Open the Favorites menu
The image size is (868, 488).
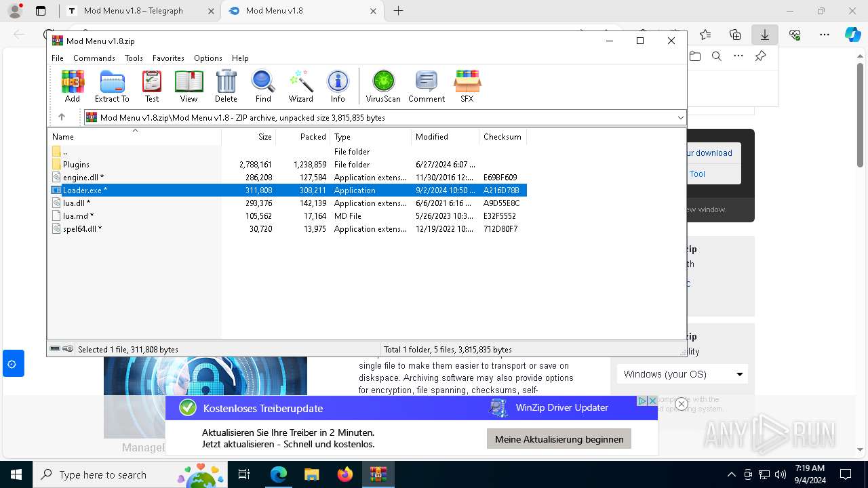tap(168, 58)
